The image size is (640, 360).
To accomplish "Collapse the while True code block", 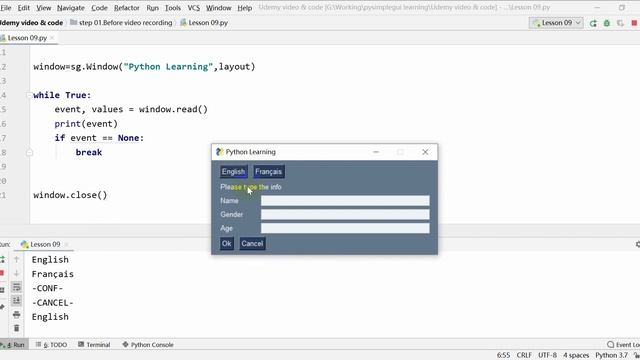I will [x=29, y=95].
